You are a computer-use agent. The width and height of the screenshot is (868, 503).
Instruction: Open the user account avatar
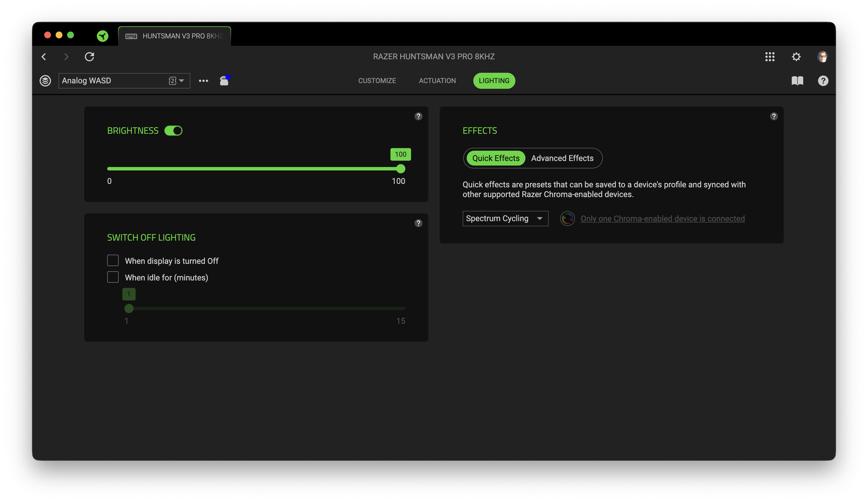coord(822,56)
